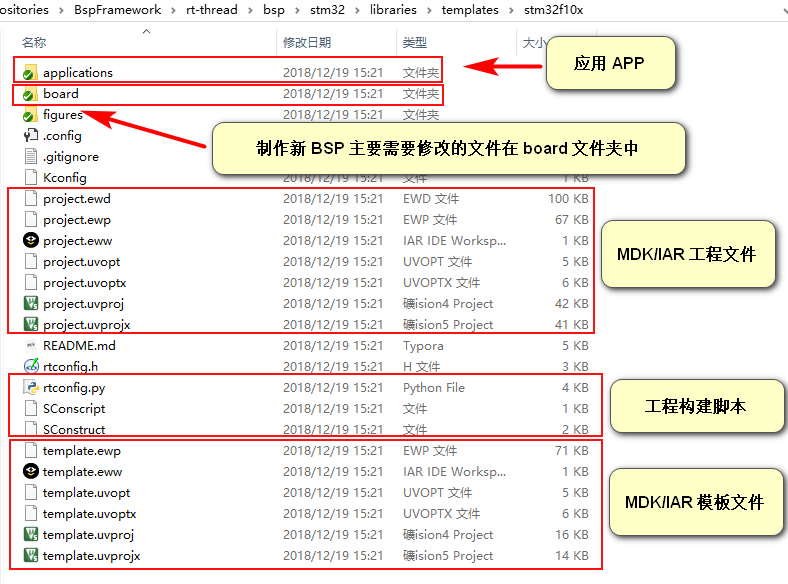Select the Kconfig file row
788x584 pixels.
(65, 178)
